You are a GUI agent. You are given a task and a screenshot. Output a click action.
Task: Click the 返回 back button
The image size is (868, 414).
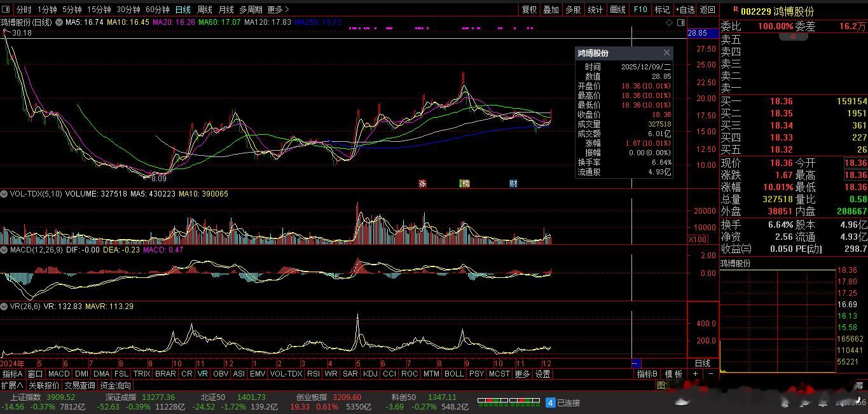tap(708, 10)
